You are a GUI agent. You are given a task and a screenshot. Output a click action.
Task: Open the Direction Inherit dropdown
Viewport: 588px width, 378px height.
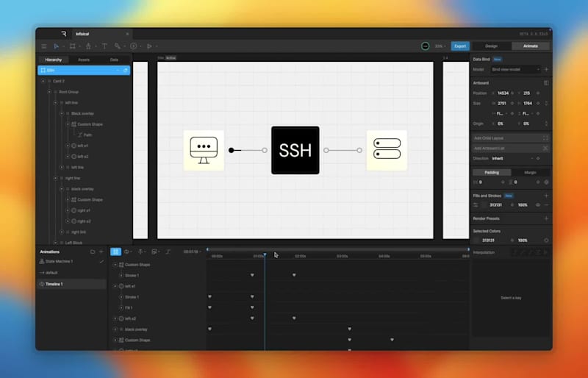(512, 158)
